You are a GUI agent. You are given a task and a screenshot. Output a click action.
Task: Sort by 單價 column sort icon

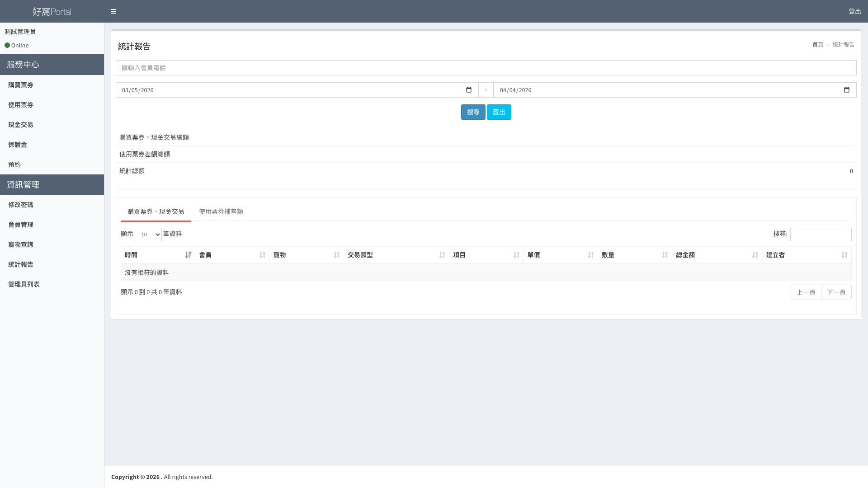(590, 255)
